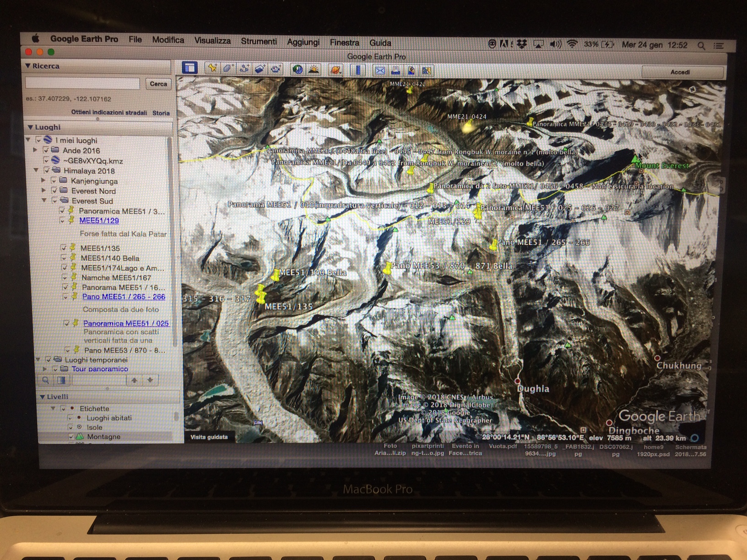Image resolution: width=747 pixels, height=560 pixels.
Task: Toggle the Kanjengiunga folder checkbox
Action: (x=54, y=181)
